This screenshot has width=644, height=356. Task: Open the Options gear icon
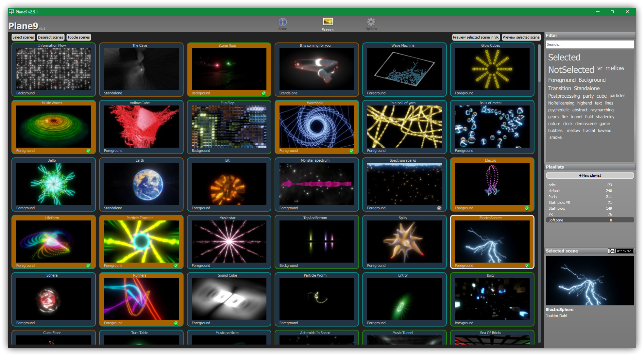[371, 22]
